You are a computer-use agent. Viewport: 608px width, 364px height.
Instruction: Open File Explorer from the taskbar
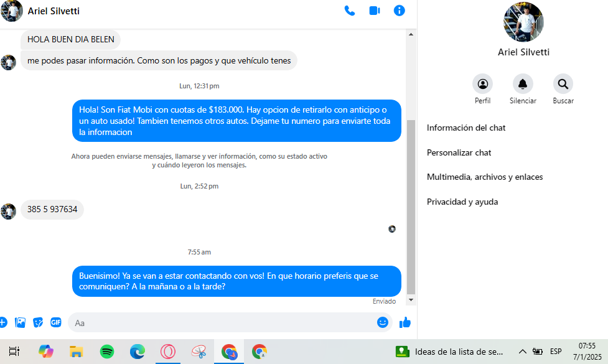[76, 352]
